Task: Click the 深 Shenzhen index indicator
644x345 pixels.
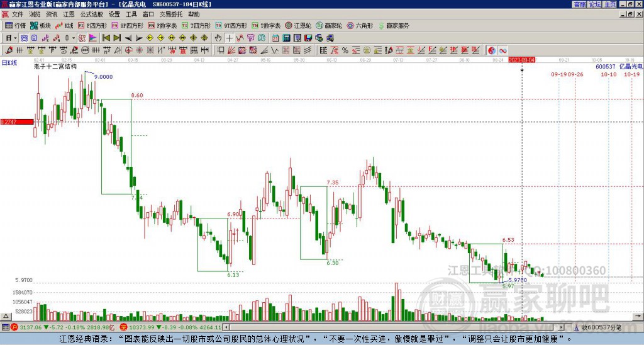Action: coord(123,327)
